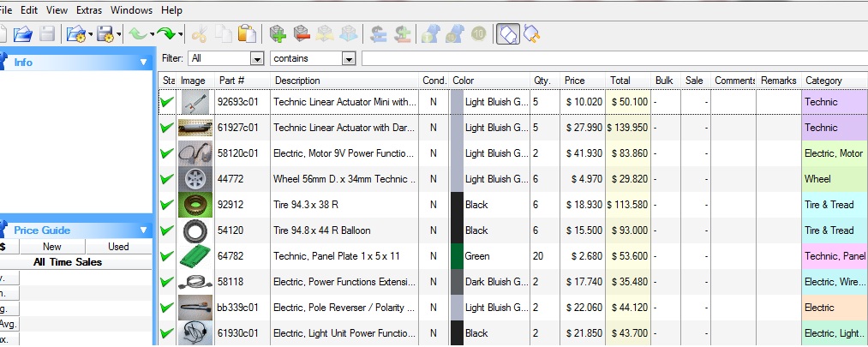Sort by the Category column header
Viewport: 868px width, 347px height.
click(x=835, y=81)
